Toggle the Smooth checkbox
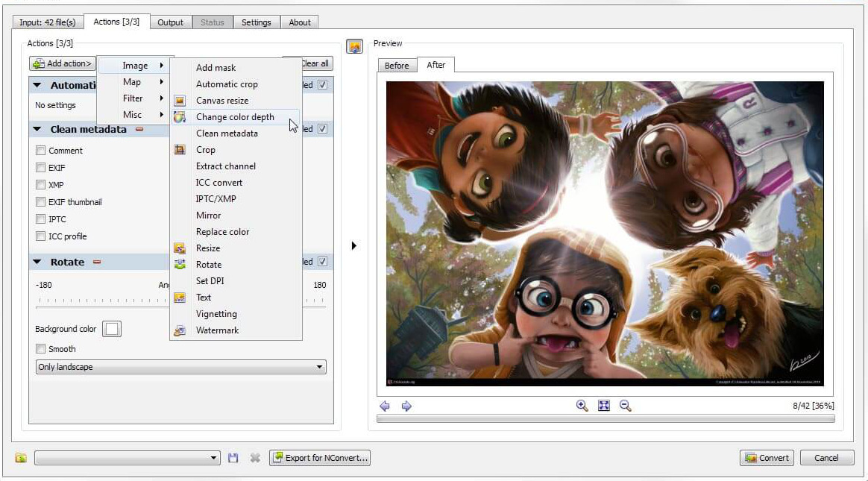Screen dimensions: 868x481 [x=41, y=349]
